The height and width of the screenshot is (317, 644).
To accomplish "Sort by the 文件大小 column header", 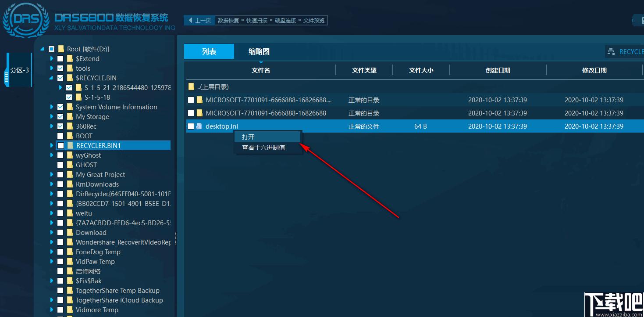I will point(421,70).
